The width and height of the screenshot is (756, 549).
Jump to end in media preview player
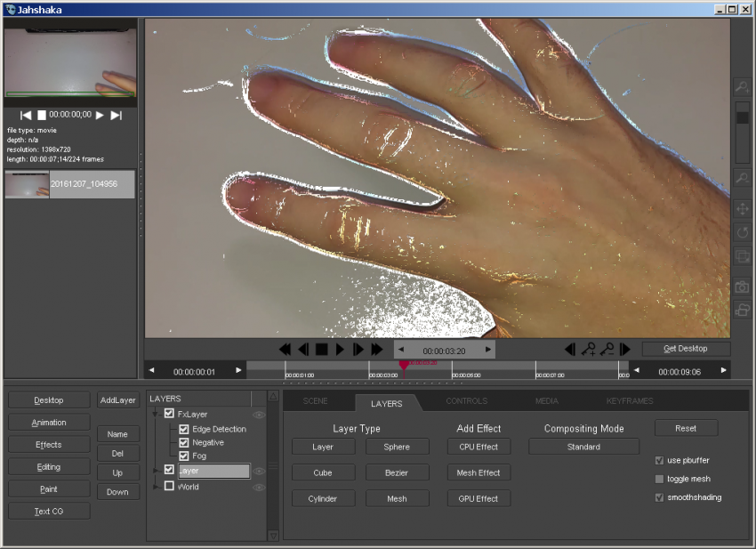tap(117, 115)
